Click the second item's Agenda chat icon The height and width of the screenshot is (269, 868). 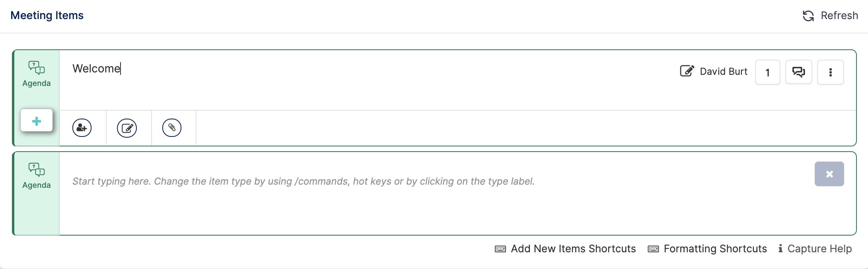pyautogui.click(x=37, y=170)
